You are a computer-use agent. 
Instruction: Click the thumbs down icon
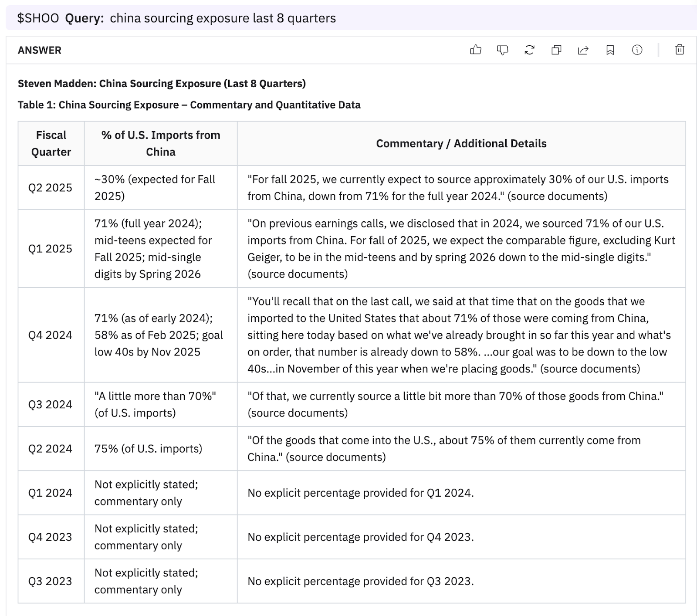click(502, 50)
